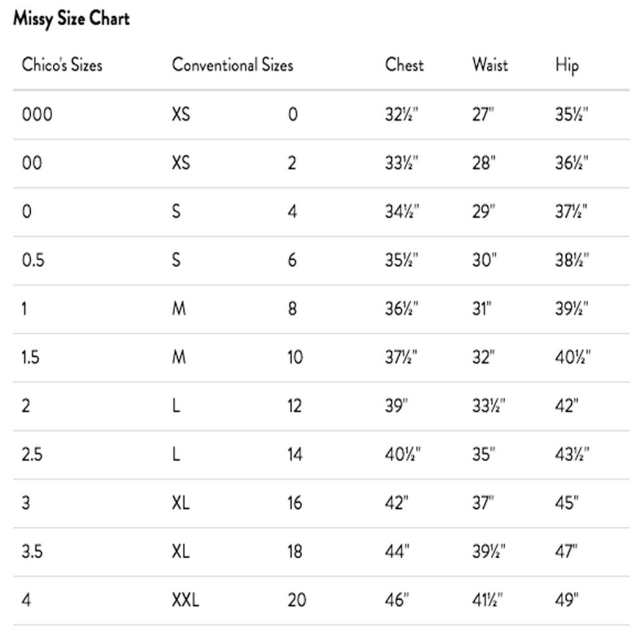The height and width of the screenshot is (644, 644).
Task: Select the 46" chest measurement
Action: click(397, 601)
